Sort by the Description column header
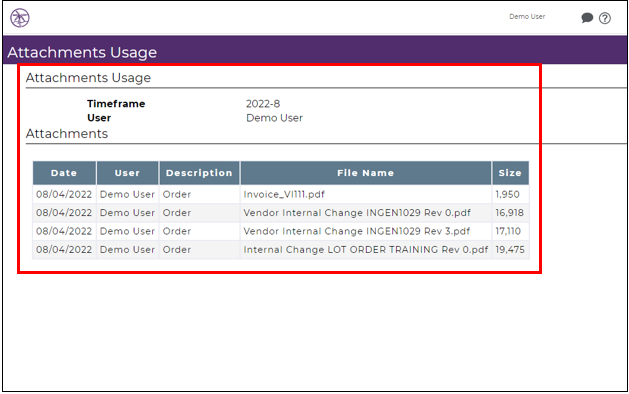This screenshot has height=394, width=629. point(199,173)
